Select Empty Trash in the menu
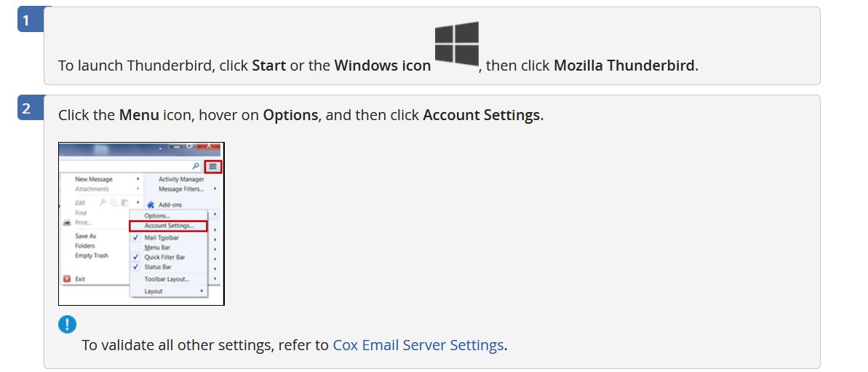 point(92,256)
